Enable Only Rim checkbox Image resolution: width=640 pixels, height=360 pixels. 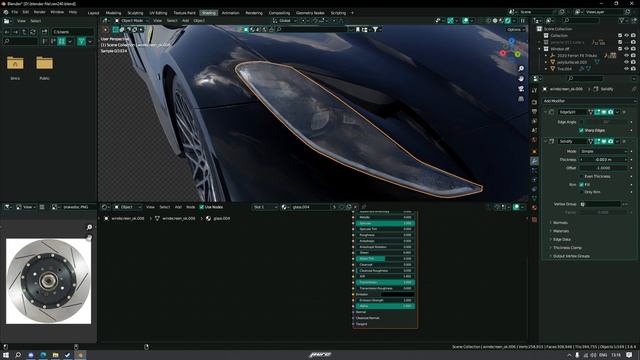(x=581, y=192)
